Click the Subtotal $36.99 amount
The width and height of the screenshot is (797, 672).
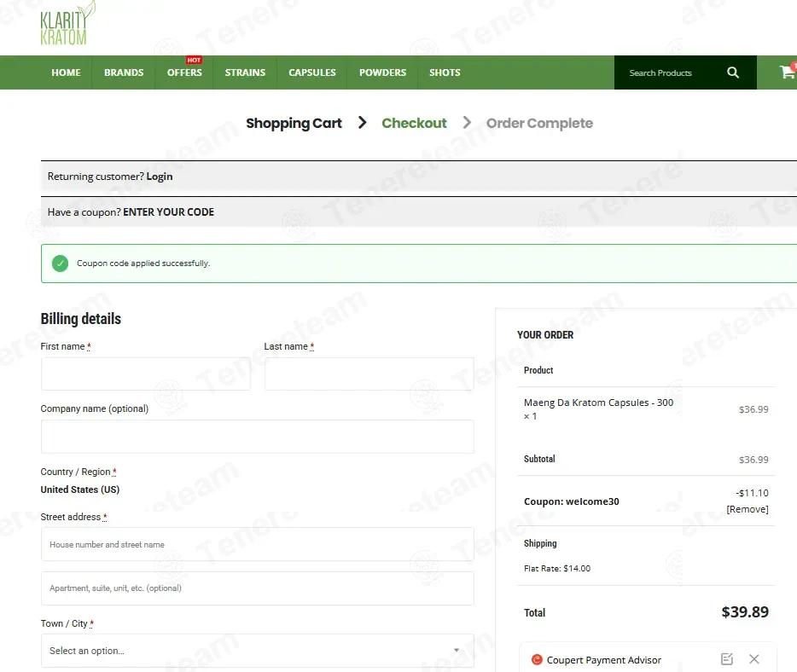pyautogui.click(x=753, y=460)
